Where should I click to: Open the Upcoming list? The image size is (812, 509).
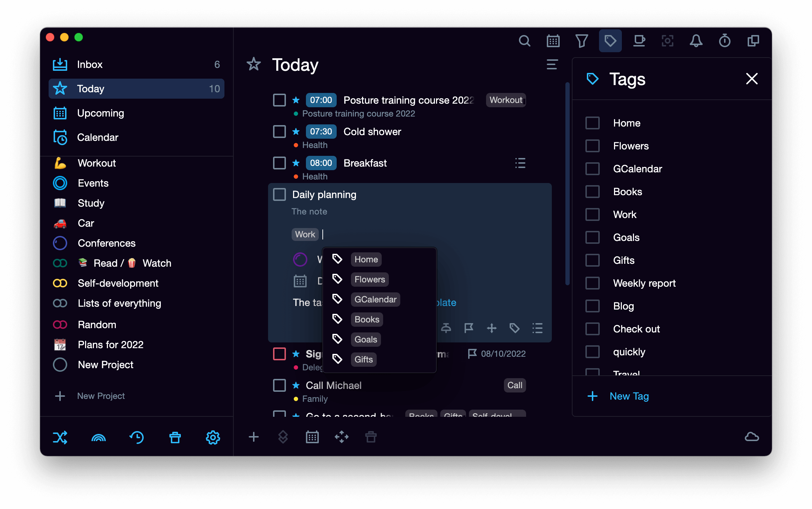[137, 113]
